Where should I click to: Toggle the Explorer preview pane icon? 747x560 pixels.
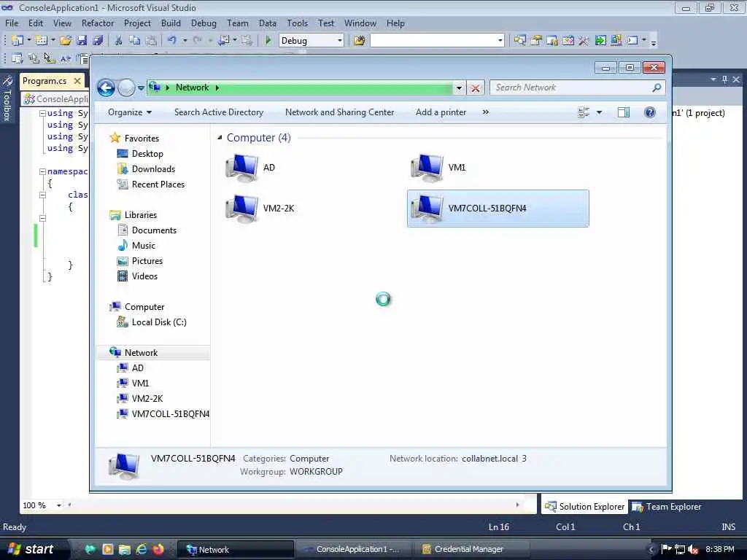tap(623, 112)
